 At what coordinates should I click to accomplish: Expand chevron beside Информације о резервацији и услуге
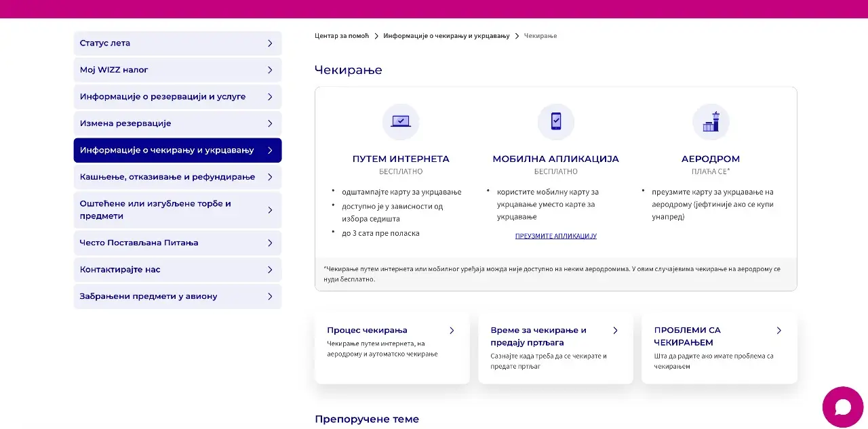(270, 97)
